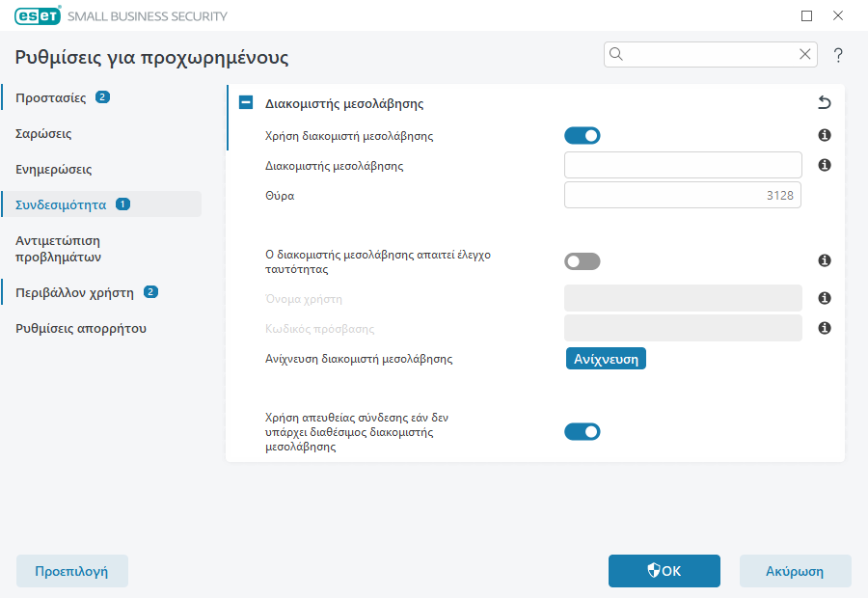Viewport: 868px width, 598px height.
Task: Click info icon beside proxy server address field
Action: tap(825, 166)
